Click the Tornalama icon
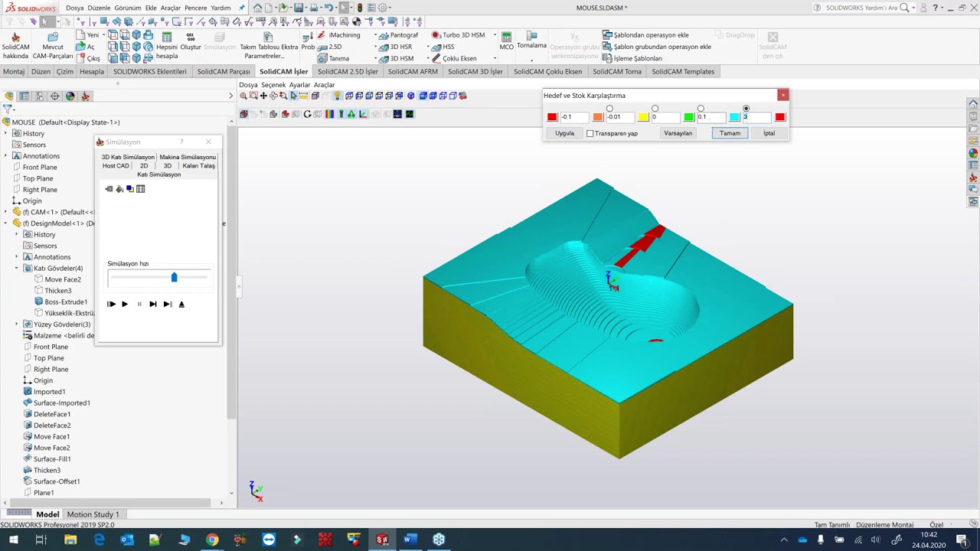The image size is (980, 551). tap(531, 36)
